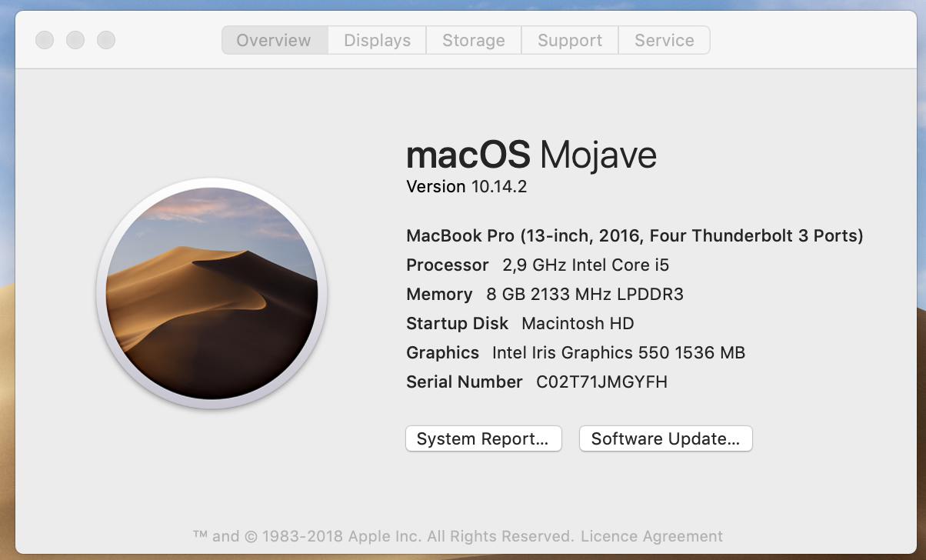Image resolution: width=926 pixels, height=560 pixels.
Task: Launch Software Update
Action: pyautogui.click(x=665, y=438)
